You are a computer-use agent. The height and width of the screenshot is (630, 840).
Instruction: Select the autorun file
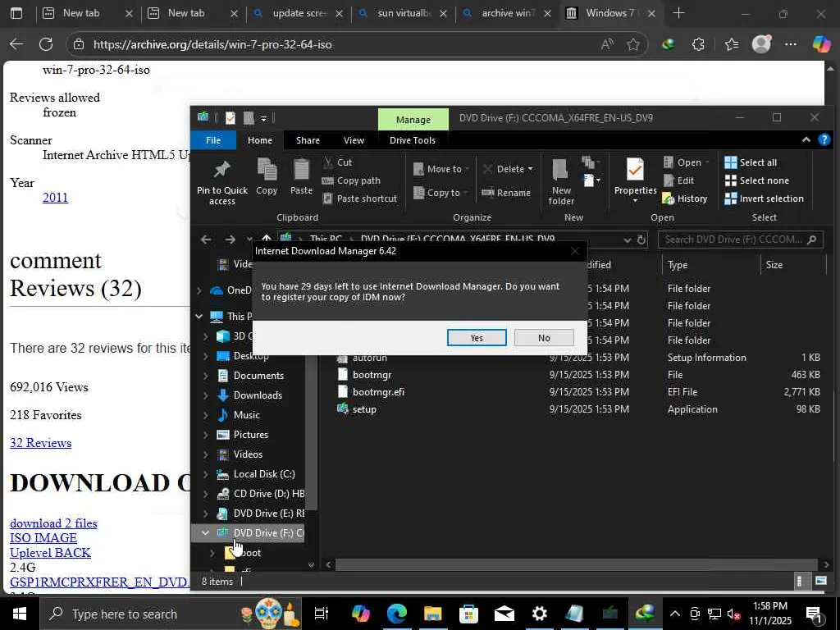369,358
